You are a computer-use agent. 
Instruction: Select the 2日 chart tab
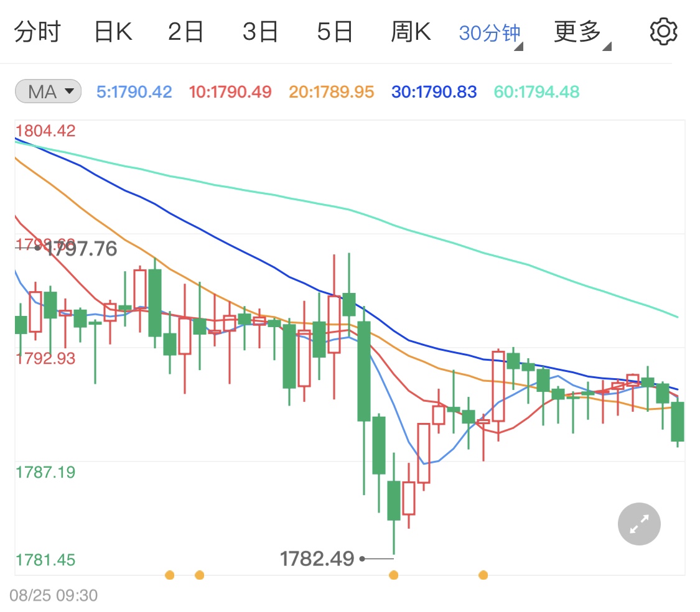pyautogui.click(x=185, y=32)
